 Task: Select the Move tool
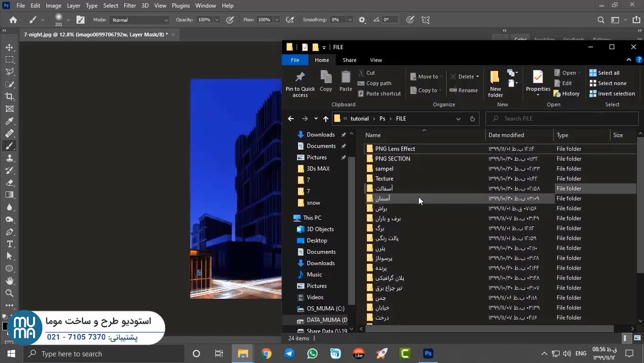(x=9, y=47)
